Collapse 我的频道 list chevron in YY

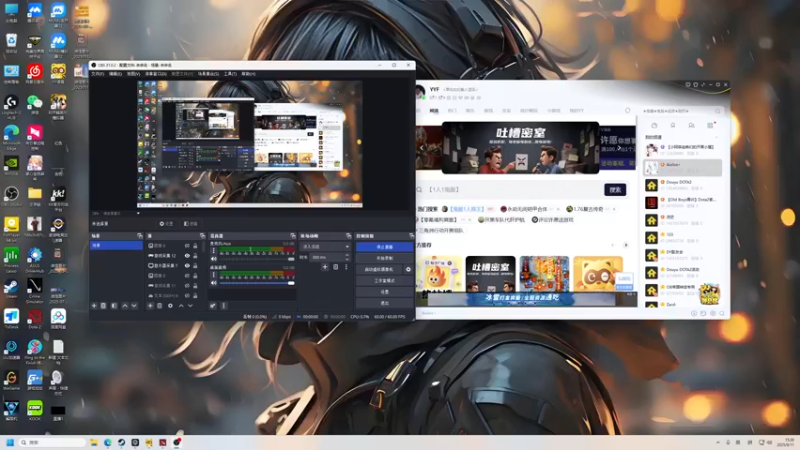716,137
